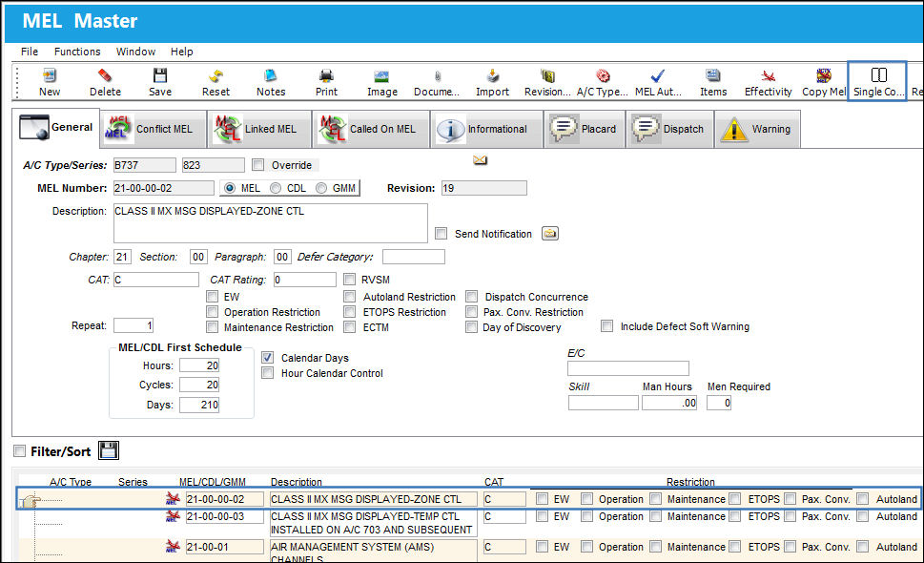
Task: Click the Single Co... toolbar icon
Action: (877, 82)
